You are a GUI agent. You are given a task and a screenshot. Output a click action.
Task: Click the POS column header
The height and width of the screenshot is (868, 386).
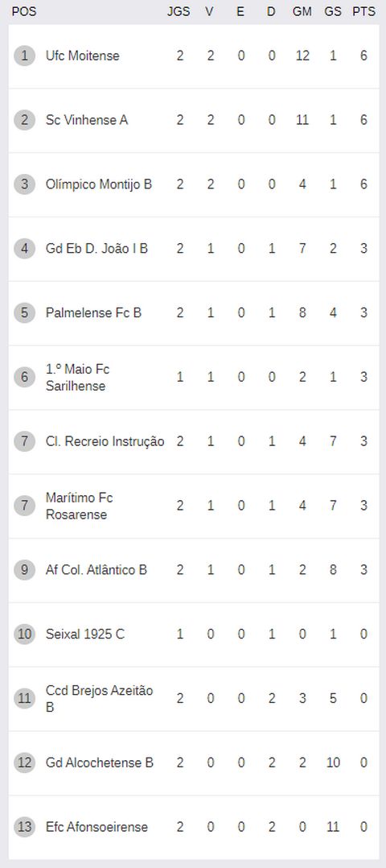24,11
